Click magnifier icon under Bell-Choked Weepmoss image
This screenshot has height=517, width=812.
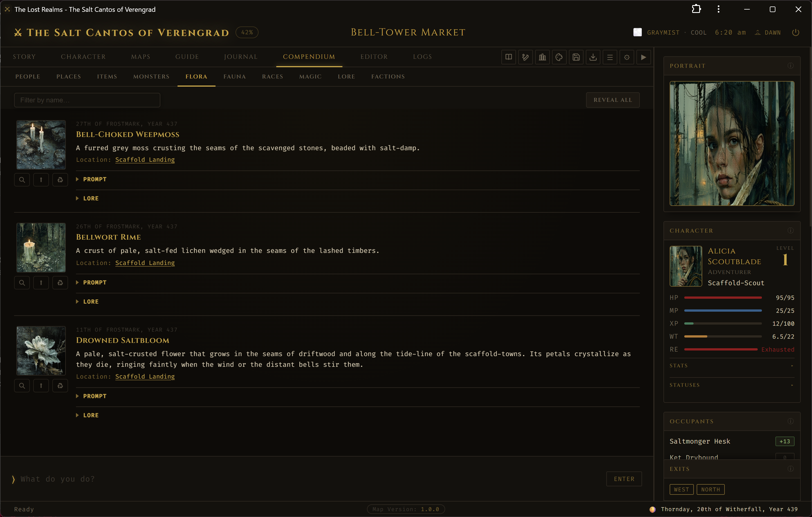click(x=22, y=180)
